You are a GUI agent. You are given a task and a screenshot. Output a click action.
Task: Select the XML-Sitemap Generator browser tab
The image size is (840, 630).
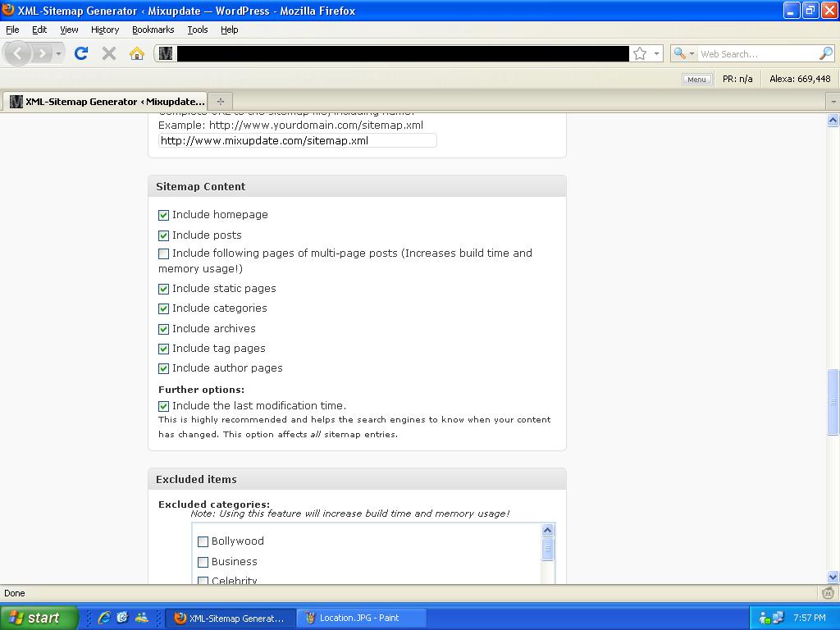point(107,101)
